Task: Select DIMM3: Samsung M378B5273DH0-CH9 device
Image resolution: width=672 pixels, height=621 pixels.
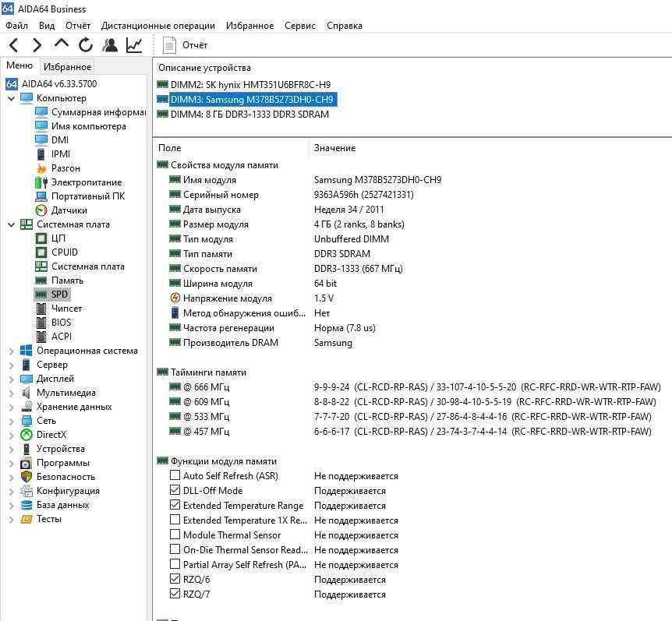Action: [x=247, y=100]
